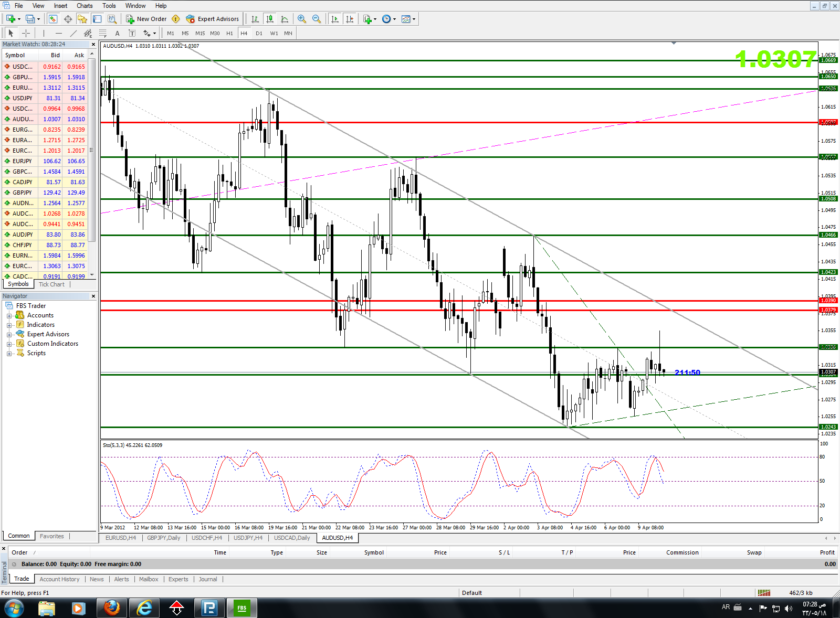Open the Periods clock icon
Image resolution: width=840 pixels, height=618 pixels.
(x=386, y=19)
